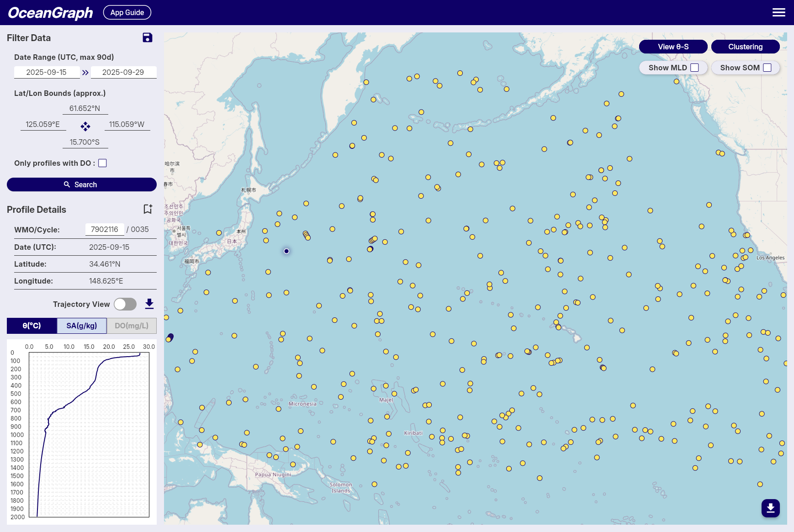Click the map download button

[x=770, y=508]
